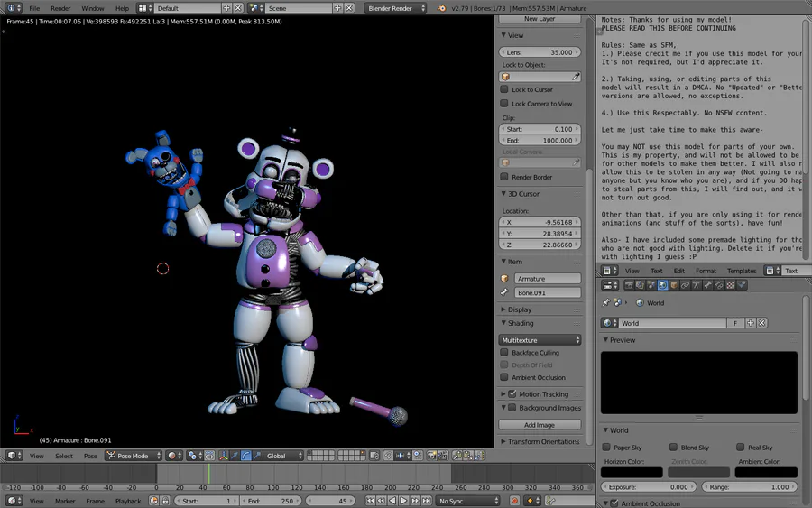Open the Blender Render engine dropdown
This screenshot has width=812, height=508.
point(396,8)
